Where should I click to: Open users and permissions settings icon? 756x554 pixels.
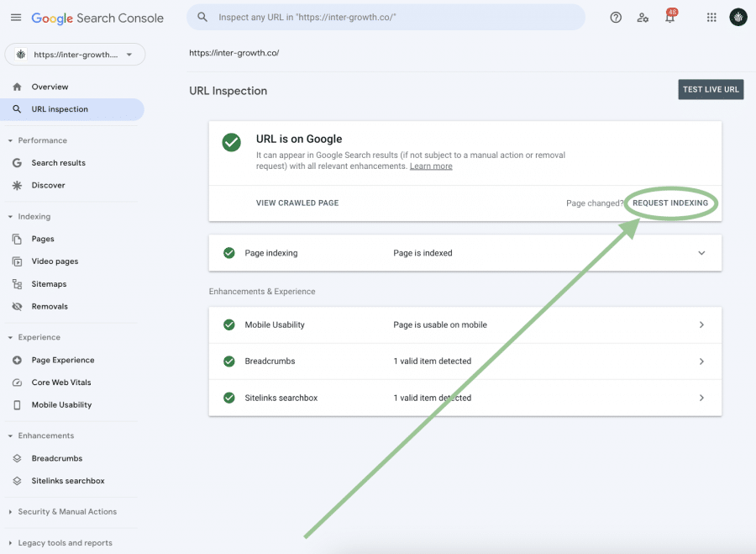[x=643, y=18]
